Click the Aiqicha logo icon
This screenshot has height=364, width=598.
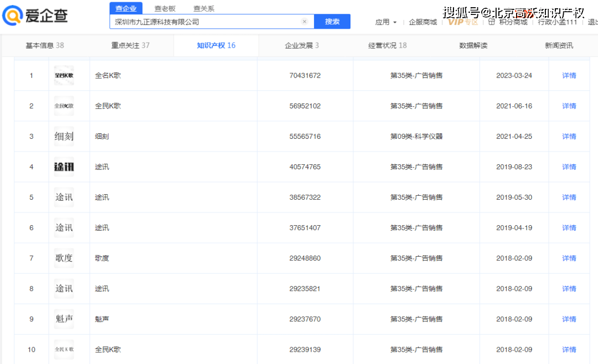point(12,16)
